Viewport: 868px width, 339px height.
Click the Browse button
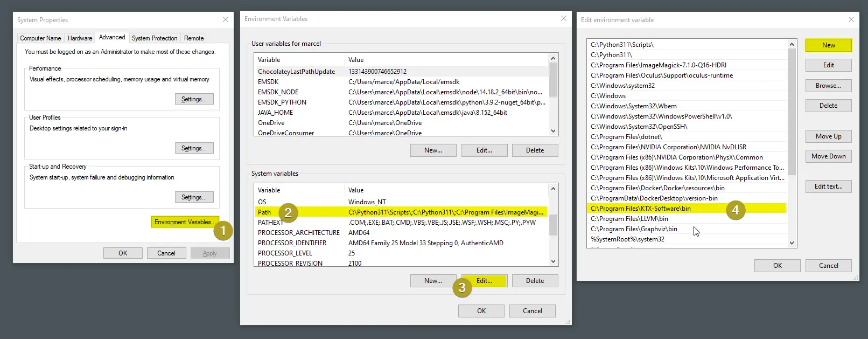pyautogui.click(x=828, y=86)
